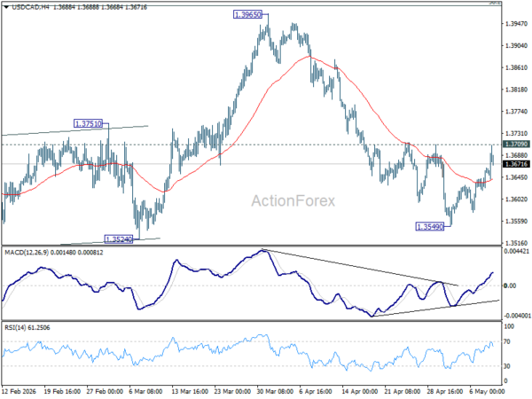Image resolution: width=532 pixels, height=399 pixels.
Task: Click the 28 Apr 16:00 time label
Action: (445, 391)
